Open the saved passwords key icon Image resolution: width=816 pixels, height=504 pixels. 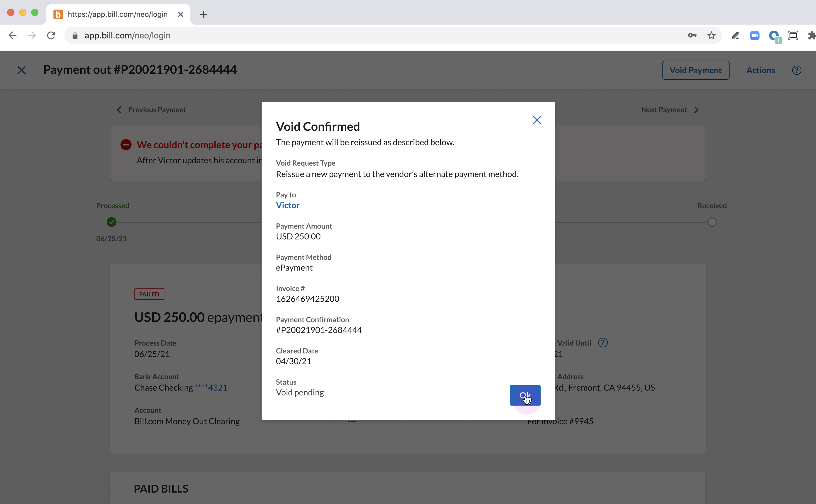pyautogui.click(x=692, y=35)
